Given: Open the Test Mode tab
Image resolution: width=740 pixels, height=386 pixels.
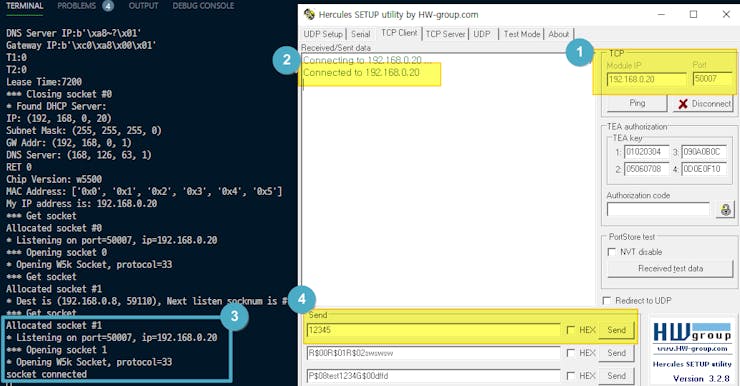Looking at the screenshot, I should (521, 34).
